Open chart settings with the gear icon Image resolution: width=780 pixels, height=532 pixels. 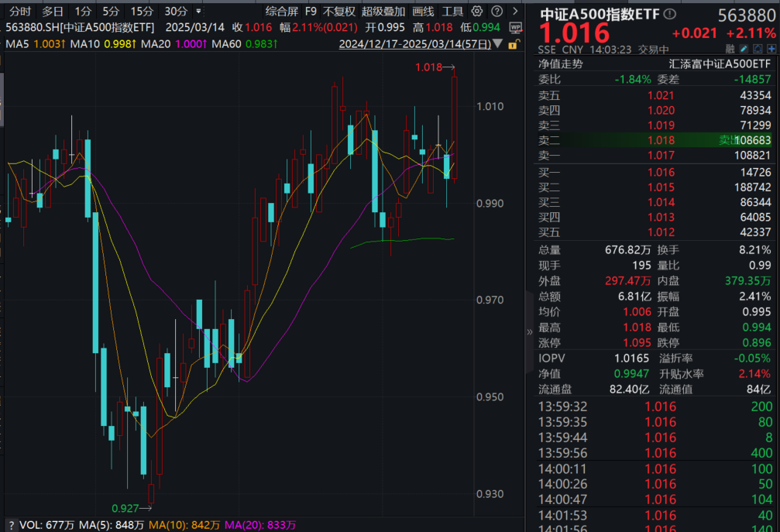coord(476,11)
